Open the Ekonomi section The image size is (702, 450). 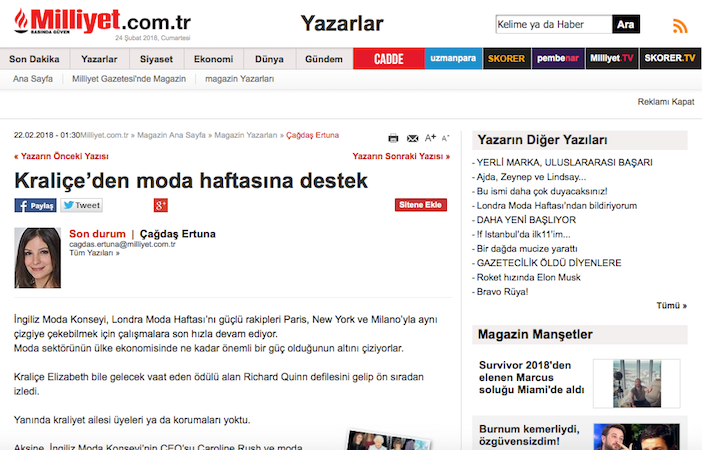[x=213, y=59]
